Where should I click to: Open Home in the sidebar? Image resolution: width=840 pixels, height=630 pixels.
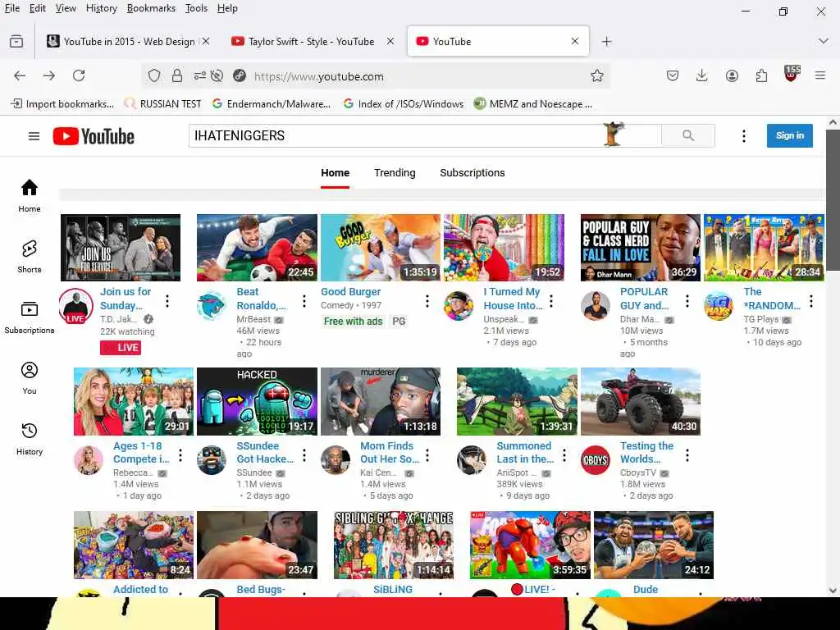pos(30,195)
